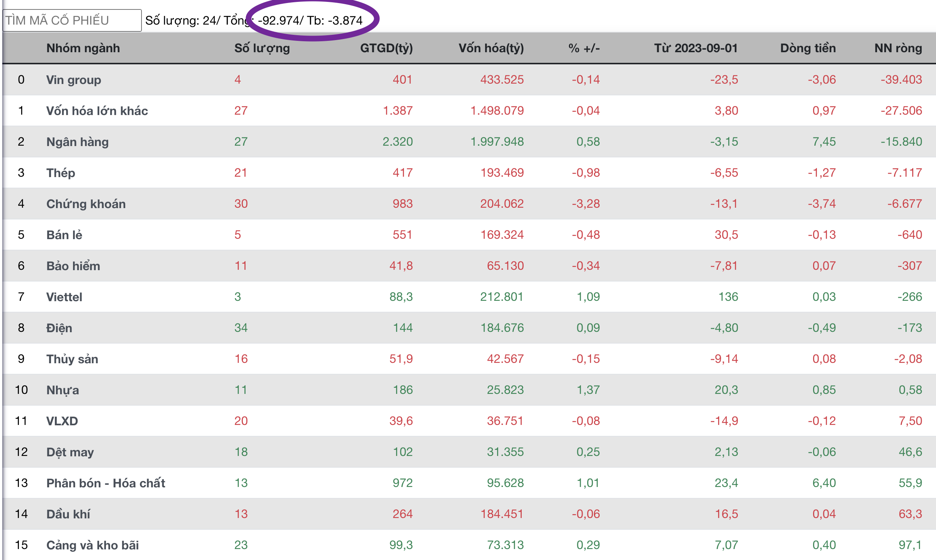Sort by Số lượng column header
The width and height of the screenshot is (936, 560).
[x=262, y=48]
